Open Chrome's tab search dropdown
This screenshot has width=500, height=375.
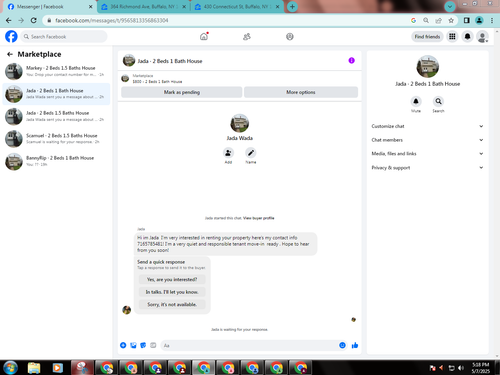click(450, 6)
